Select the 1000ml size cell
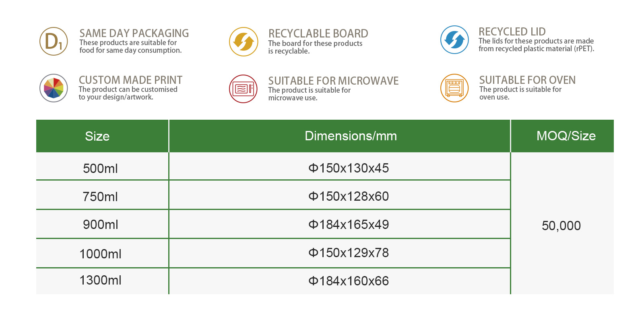Viewport: 644px width, 318px height. [102, 253]
